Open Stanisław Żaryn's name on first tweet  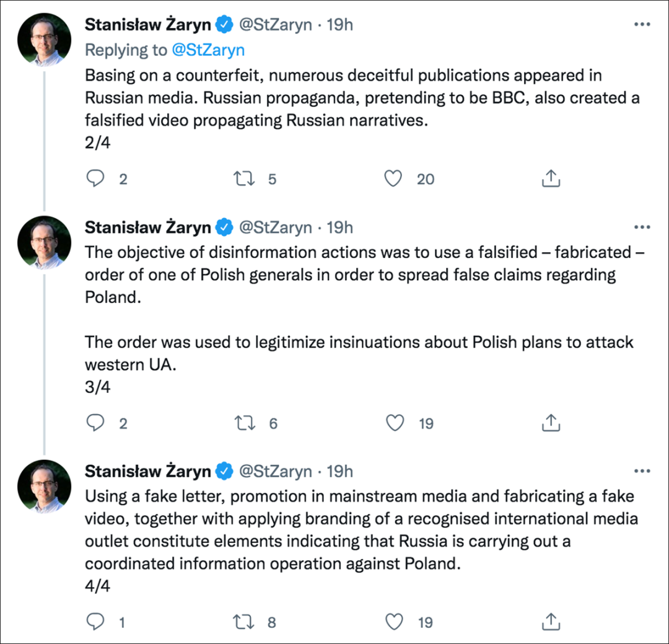coord(148,24)
